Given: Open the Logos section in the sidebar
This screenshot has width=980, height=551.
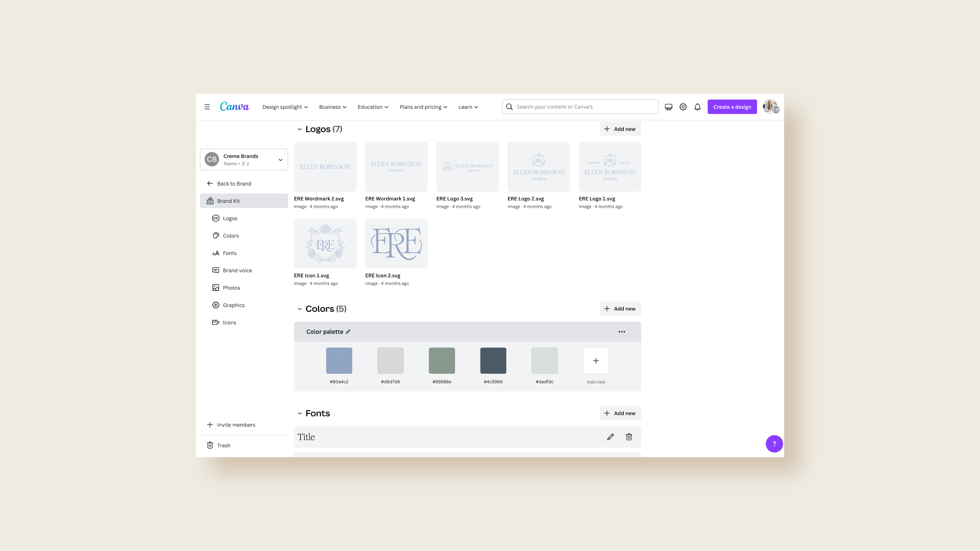Looking at the screenshot, I should point(230,218).
